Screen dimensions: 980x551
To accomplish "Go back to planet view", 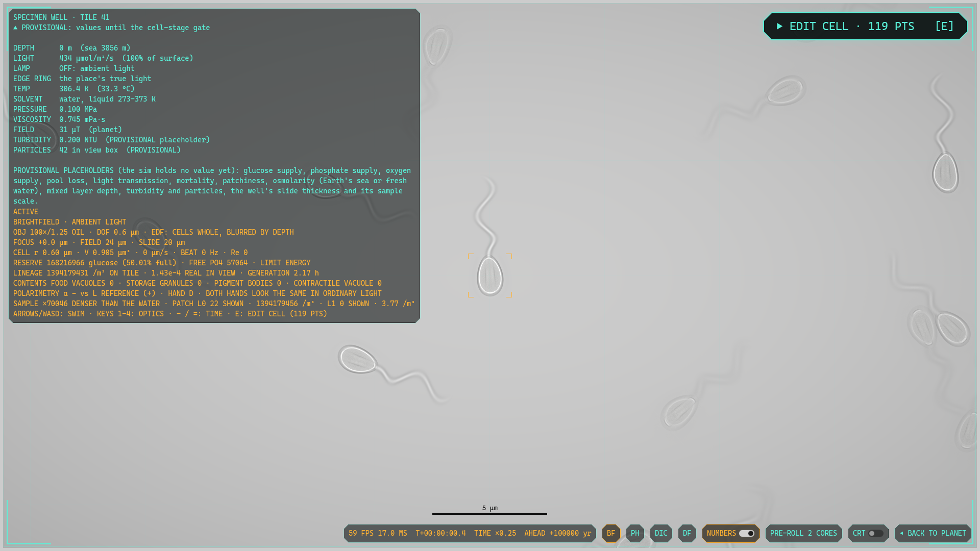I will (x=933, y=533).
